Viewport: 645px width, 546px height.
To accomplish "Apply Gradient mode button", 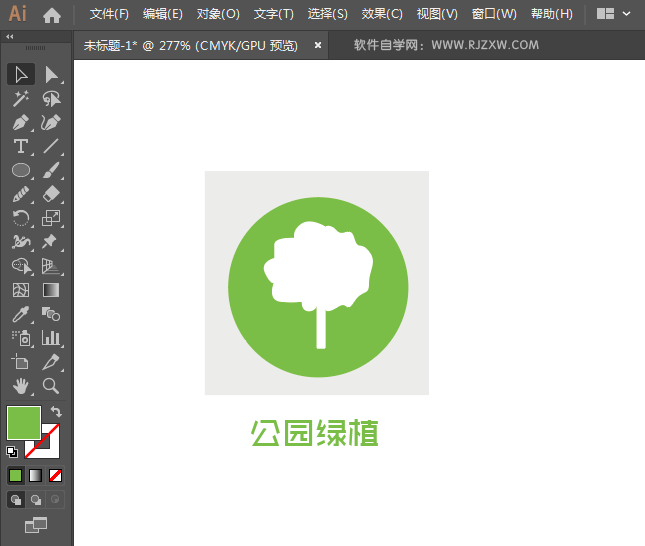I will click(36, 476).
